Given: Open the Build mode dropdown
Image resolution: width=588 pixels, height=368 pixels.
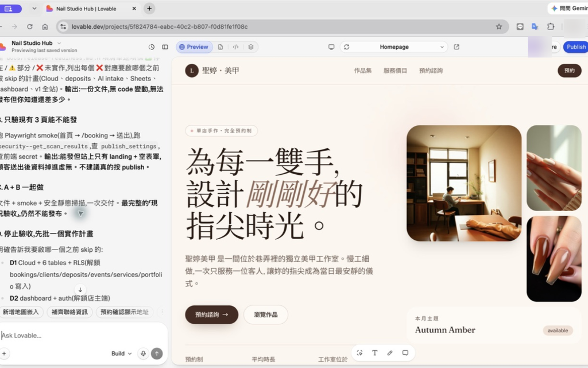Looking at the screenshot, I should click(122, 354).
